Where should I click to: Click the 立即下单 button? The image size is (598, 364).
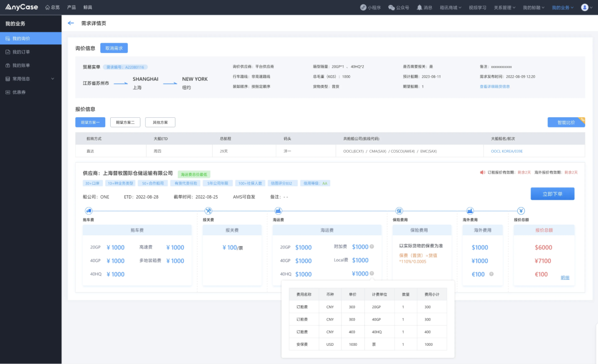pos(552,194)
